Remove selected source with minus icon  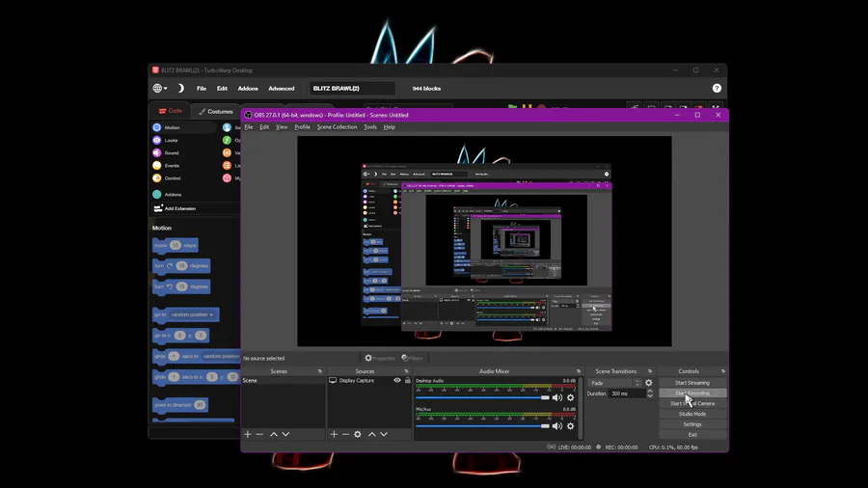pyautogui.click(x=345, y=434)
